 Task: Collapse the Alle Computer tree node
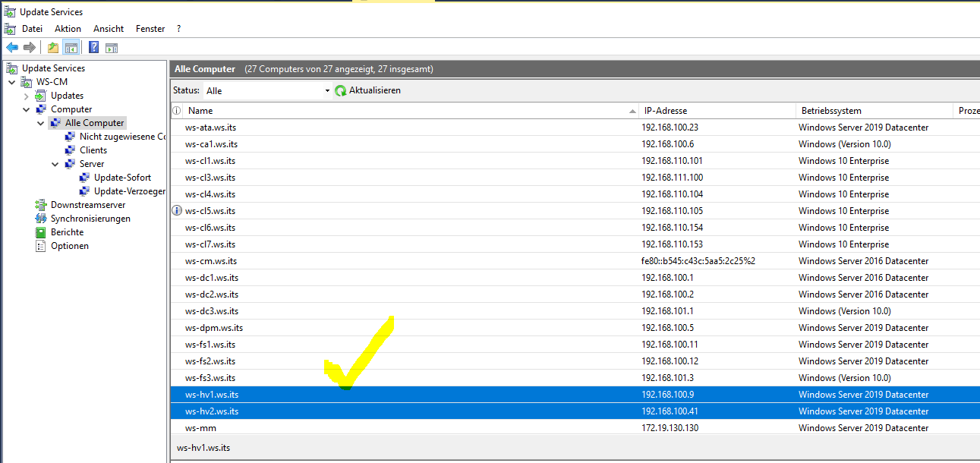pyautogui.click(x=41, y=123)
